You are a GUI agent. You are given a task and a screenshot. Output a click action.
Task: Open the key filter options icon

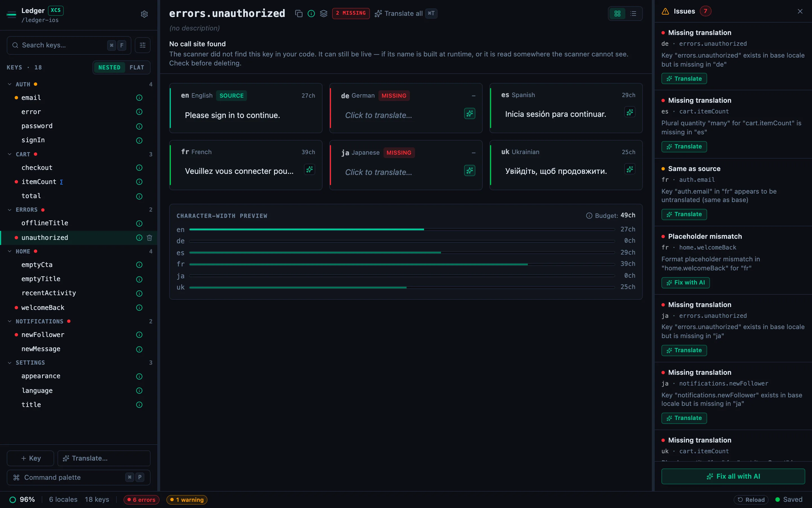[x=143, y=45]
